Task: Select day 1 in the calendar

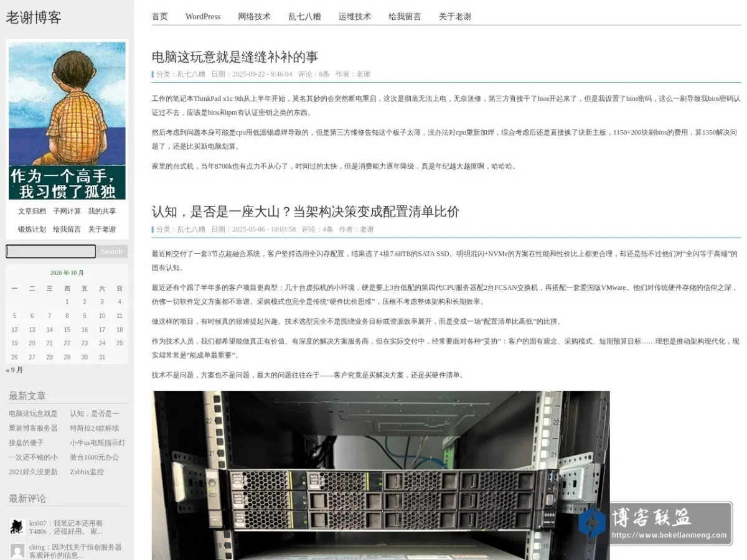Action: [x=67, y=302]
